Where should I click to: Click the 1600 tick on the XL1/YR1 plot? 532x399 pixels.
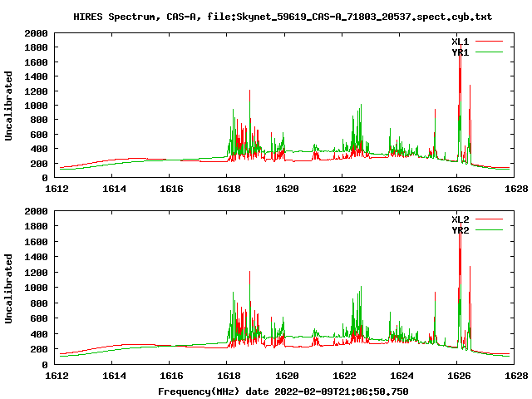click(x=36, y=62)
